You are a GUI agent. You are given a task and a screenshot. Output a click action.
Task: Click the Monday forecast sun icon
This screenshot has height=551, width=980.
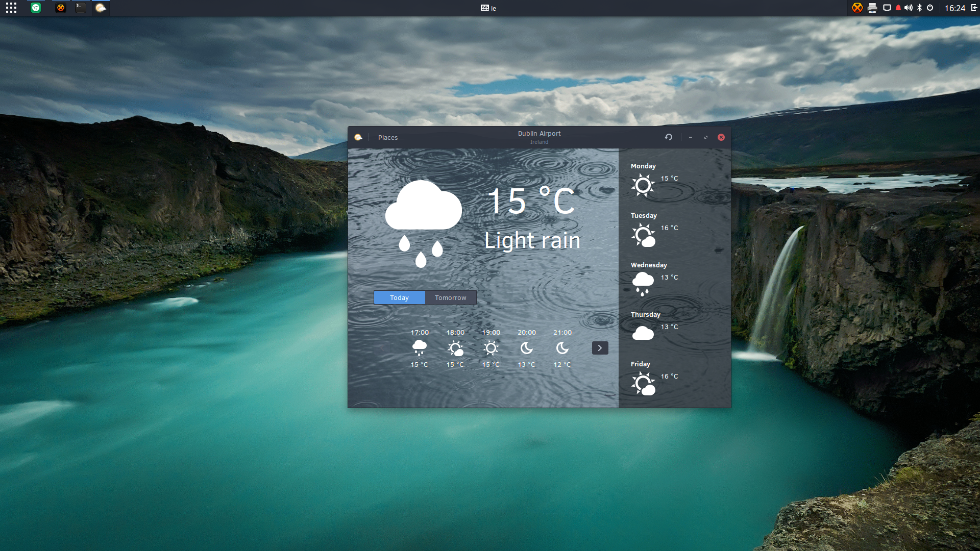[x=643, y=185]
